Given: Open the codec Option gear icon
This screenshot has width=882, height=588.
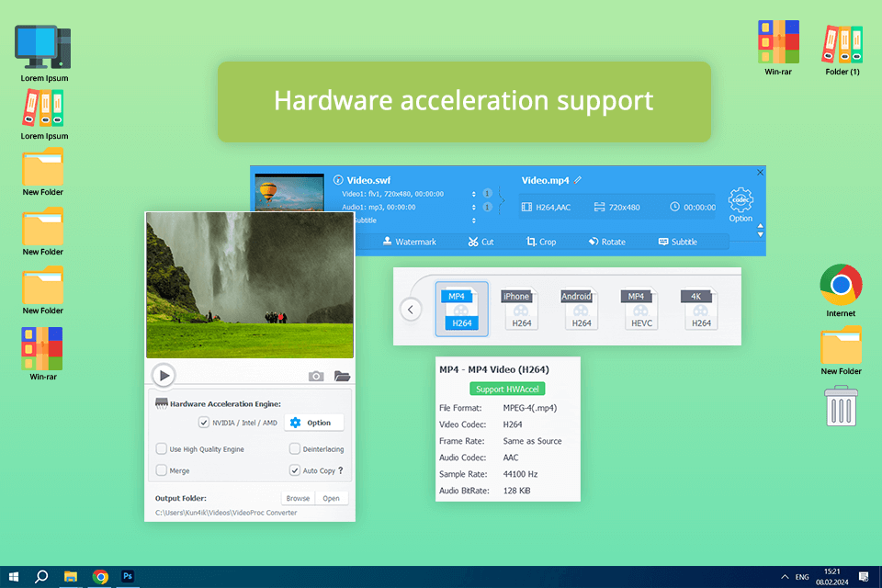Looking at the screenshot, I should [741, 199].
